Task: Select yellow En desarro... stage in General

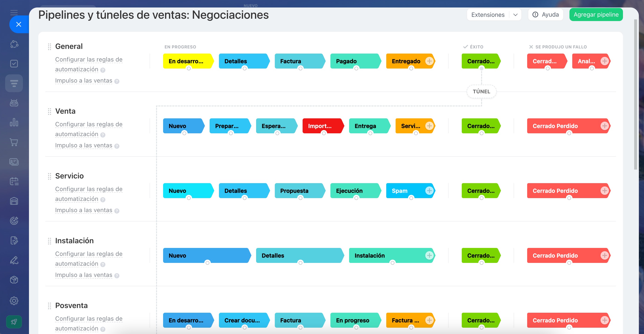Action: pos(188,61)
